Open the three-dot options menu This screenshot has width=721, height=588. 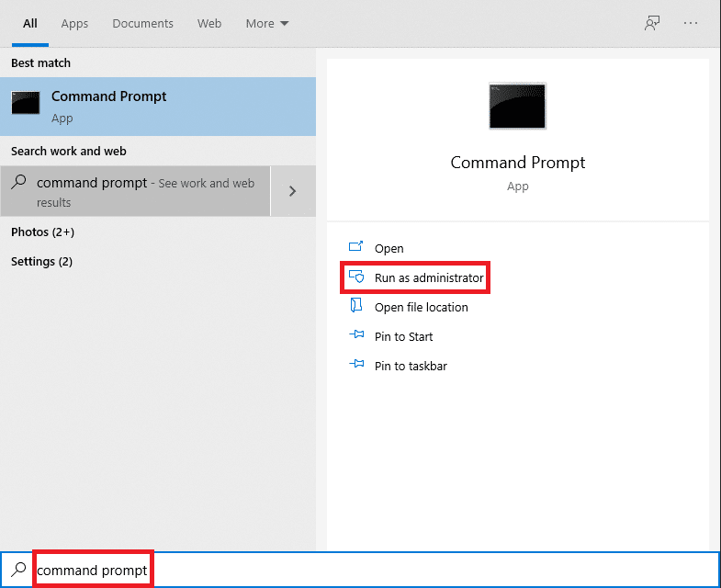(690, 24)
